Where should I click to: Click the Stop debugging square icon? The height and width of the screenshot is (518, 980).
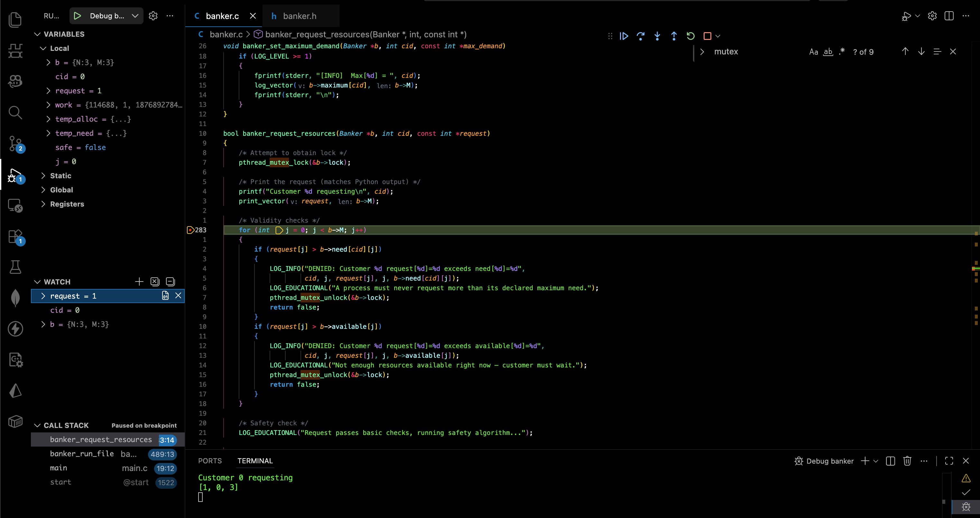coord(707,36)
